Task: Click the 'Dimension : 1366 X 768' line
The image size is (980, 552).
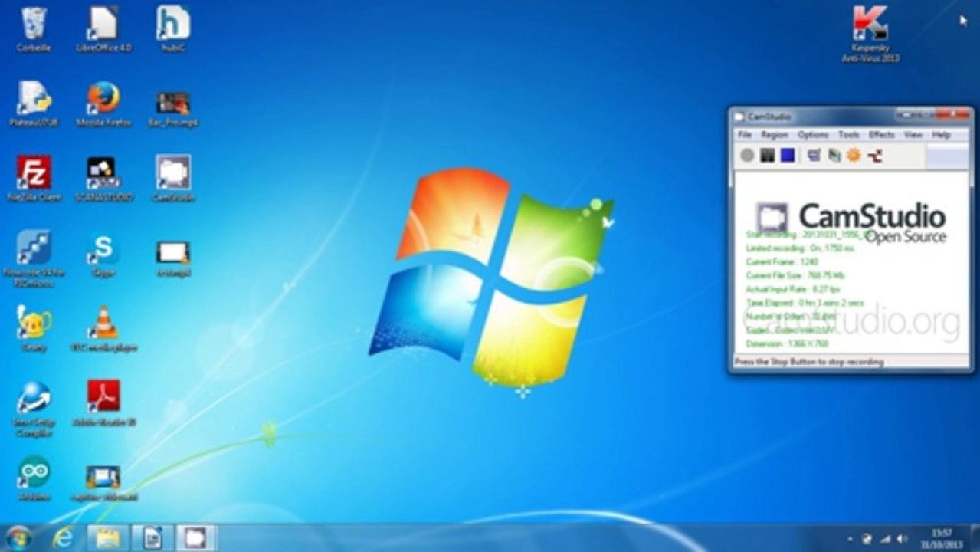Action: 788,344
